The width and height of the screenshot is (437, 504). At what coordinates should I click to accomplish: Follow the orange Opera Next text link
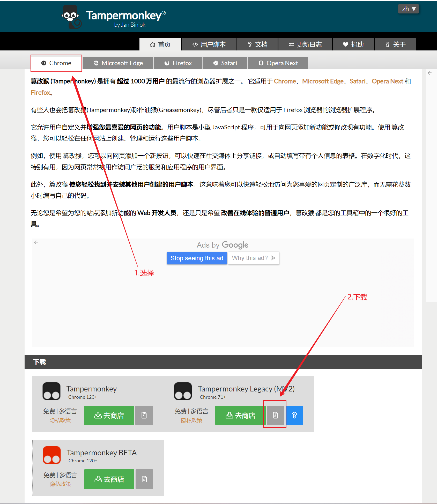coord(387,81)
